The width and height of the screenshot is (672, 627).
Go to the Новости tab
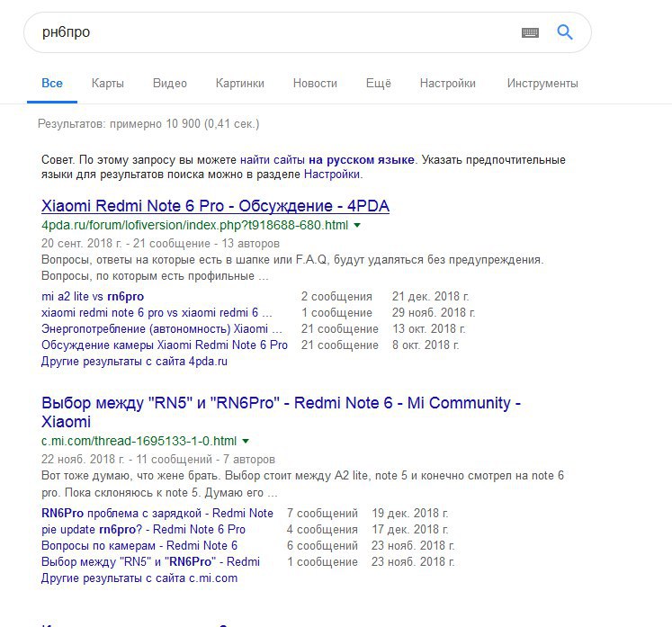coord(315,83)
